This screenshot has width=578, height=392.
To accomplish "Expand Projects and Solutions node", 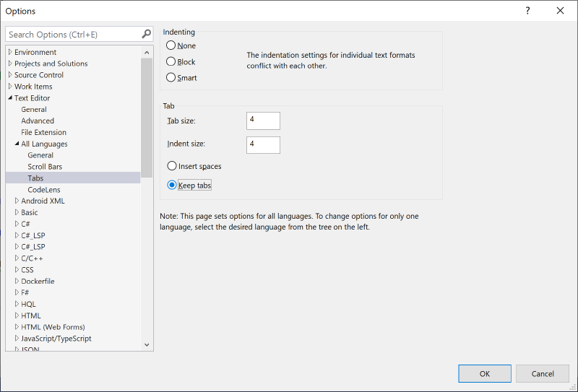I will coord(10,64).
